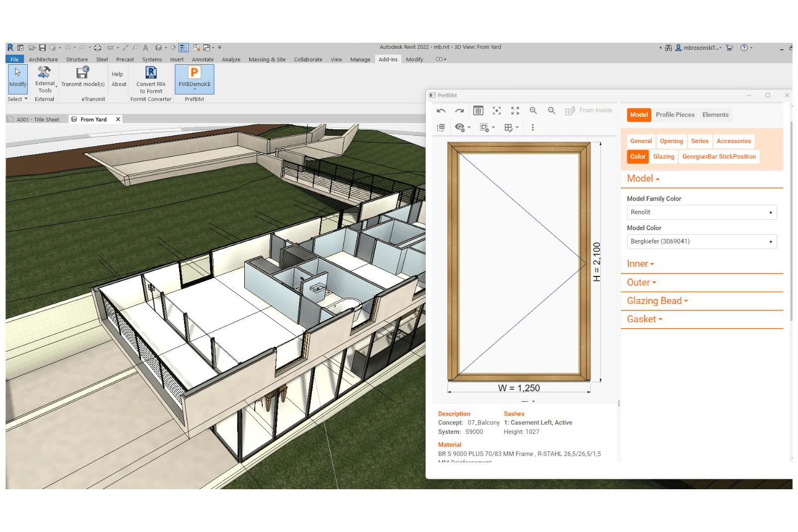Click the H = 2,100 height dimension
The height and width of the screenshot is (532, 798).
pyautogui.click(x=597, y=262)
